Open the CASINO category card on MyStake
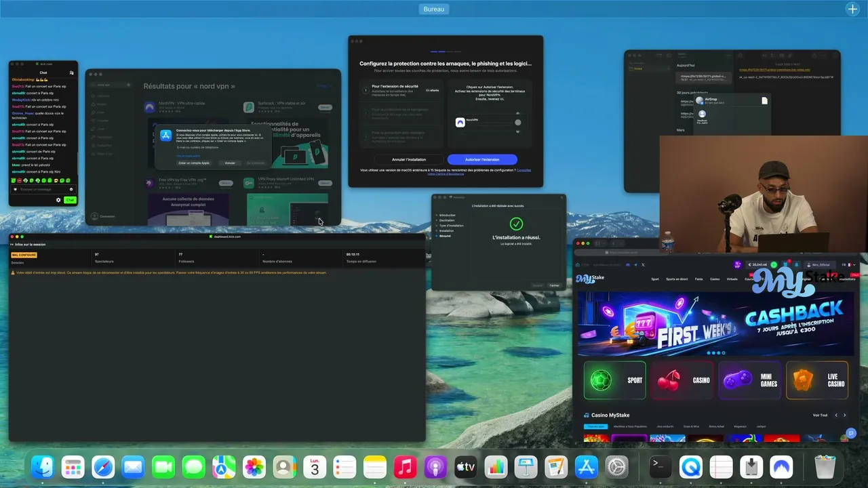Viewport: 868px width, 488px height. (x=682, y=380)
